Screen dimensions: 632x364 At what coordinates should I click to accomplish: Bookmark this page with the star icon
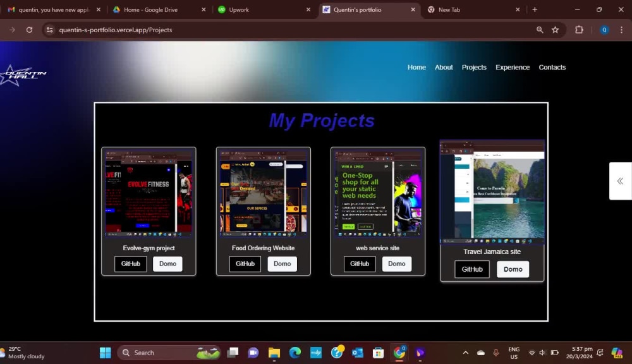pos(556,30)
